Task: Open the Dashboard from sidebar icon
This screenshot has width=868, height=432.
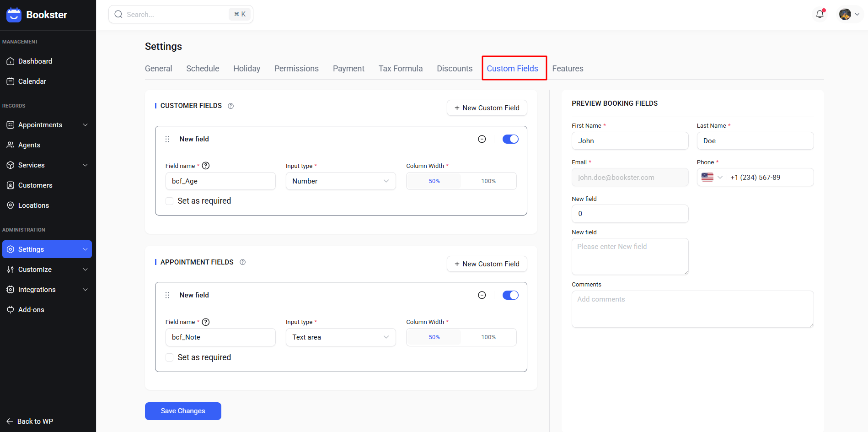Action: pyautogui.click(x=11, y=61)
